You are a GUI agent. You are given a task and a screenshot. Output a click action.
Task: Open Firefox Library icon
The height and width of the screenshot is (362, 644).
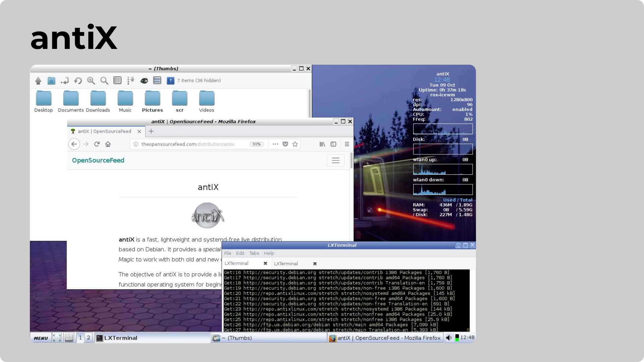322,144
